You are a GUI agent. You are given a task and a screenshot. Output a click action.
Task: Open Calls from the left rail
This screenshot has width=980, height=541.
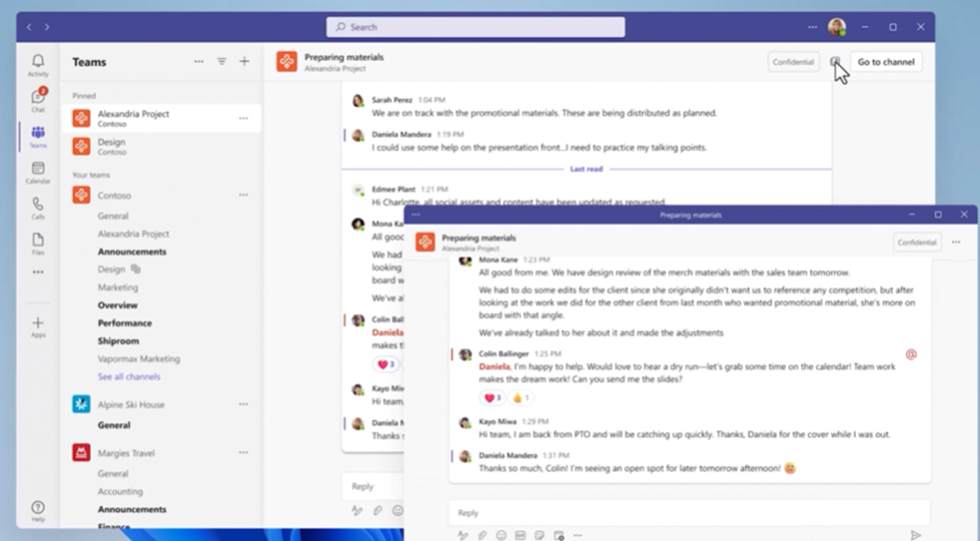click(38, 208)
